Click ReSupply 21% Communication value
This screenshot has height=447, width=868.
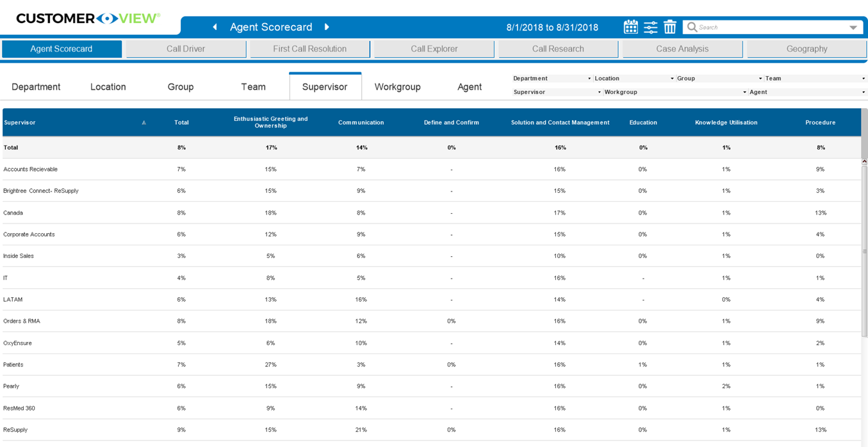pyautogui.click(x=361, y=430)
